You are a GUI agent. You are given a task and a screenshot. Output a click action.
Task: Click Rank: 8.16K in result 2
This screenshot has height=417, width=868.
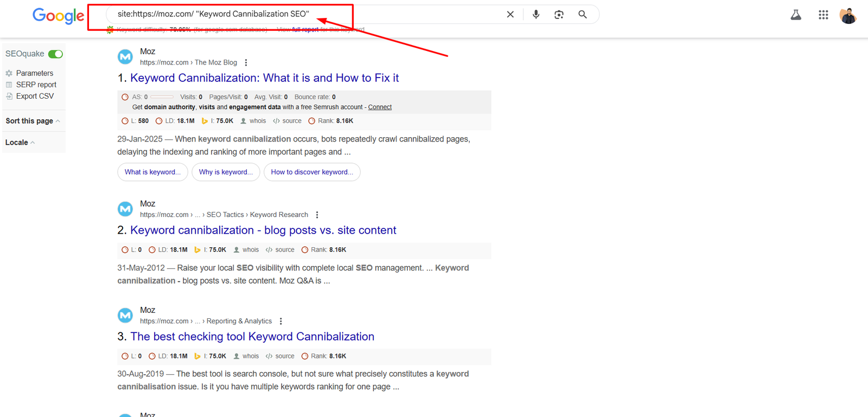click(323, 250)
